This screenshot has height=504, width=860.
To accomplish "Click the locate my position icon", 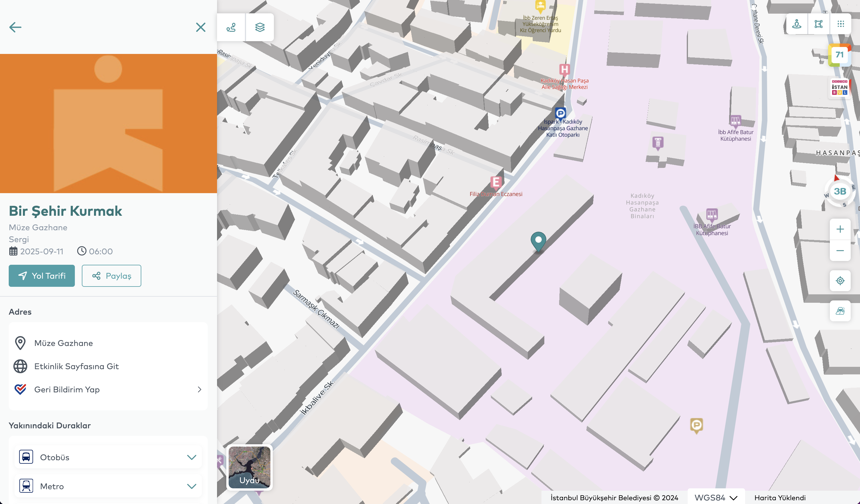I will 840,281.
